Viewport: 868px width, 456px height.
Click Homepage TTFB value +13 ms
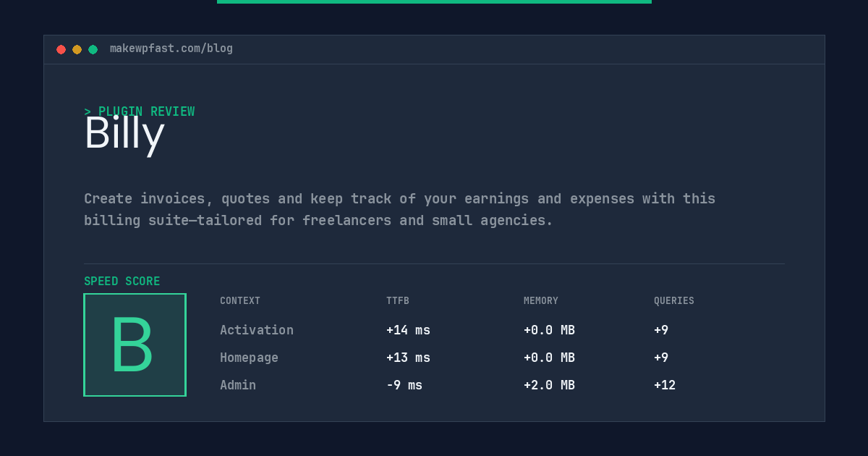pyautogui.click(x=408, y=358)
